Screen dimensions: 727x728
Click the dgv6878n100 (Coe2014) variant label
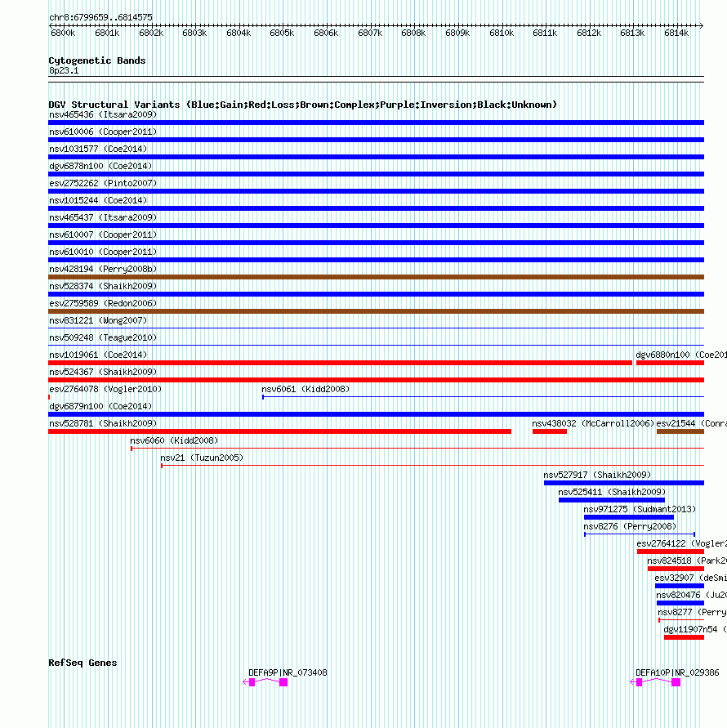[100, 166]
